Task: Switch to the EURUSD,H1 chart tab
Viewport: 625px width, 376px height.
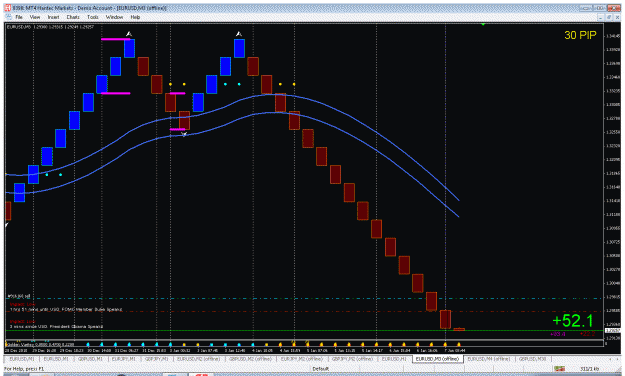Action: (394, 359)
